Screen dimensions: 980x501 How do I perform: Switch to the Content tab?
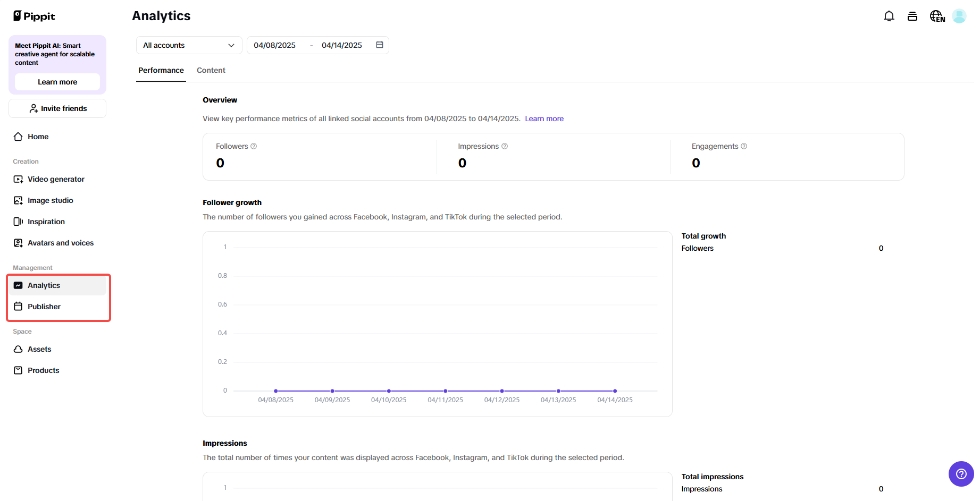211,70
